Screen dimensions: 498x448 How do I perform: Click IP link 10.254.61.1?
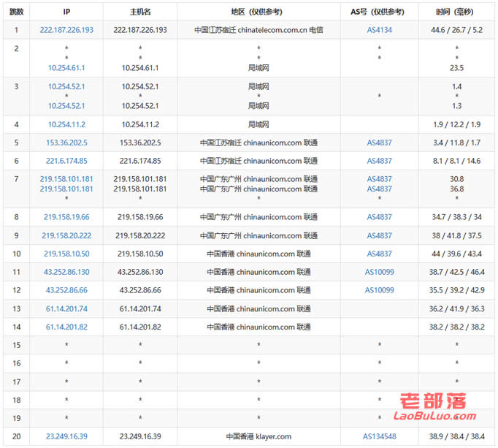click(x=66, y=68)
